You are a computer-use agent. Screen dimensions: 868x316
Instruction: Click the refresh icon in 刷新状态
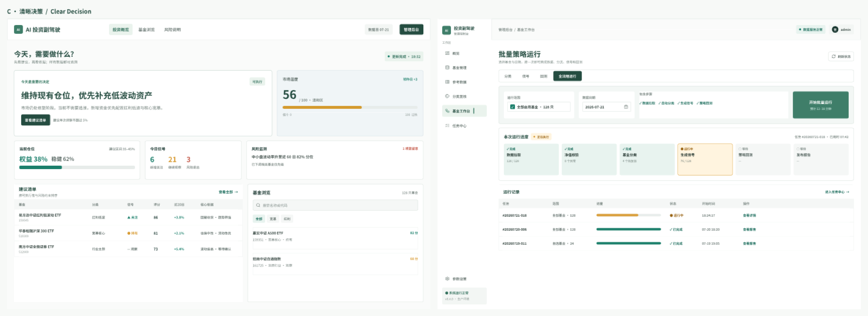pos(833,56)
